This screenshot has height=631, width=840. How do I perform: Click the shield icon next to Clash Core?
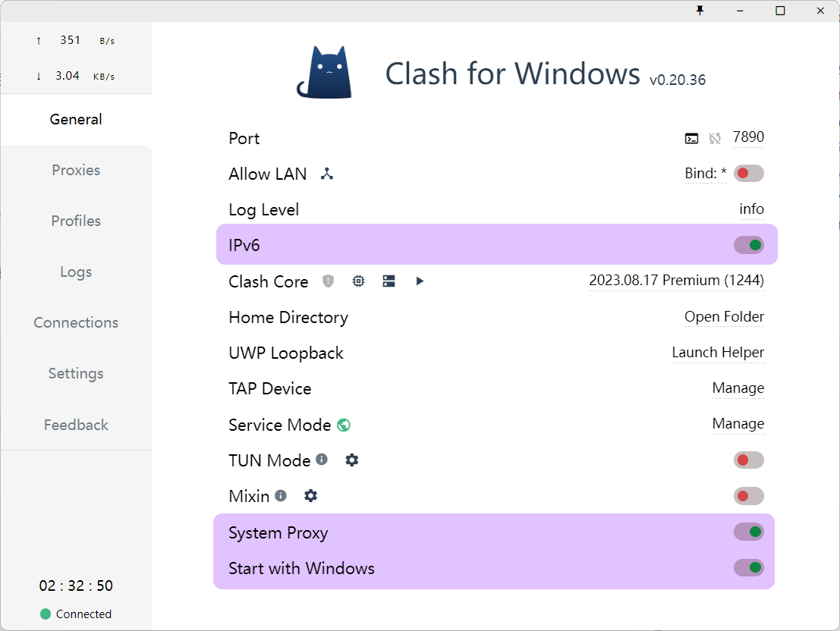click(328, 281)
